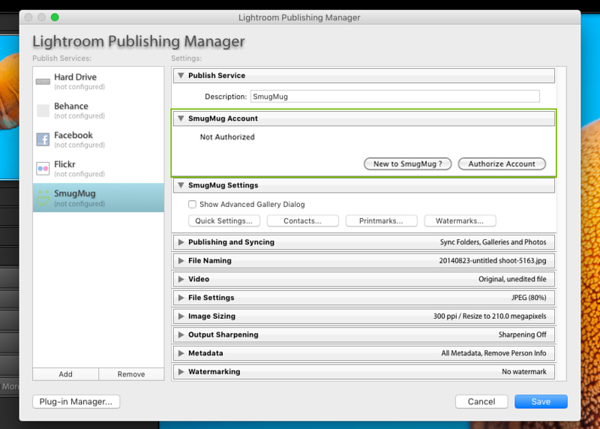Select the SmugMug publish service
This screenshot has width=600, height=429.
coord(98,197)
